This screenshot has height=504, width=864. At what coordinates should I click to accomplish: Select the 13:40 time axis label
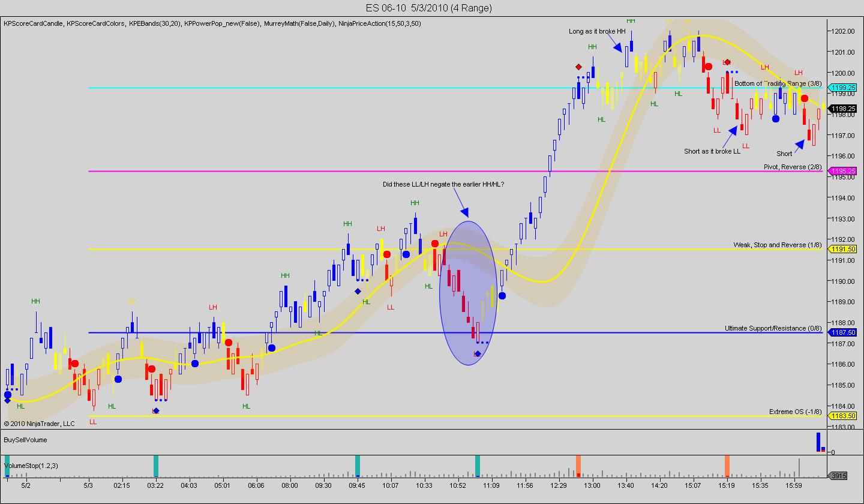click(626, 485)
